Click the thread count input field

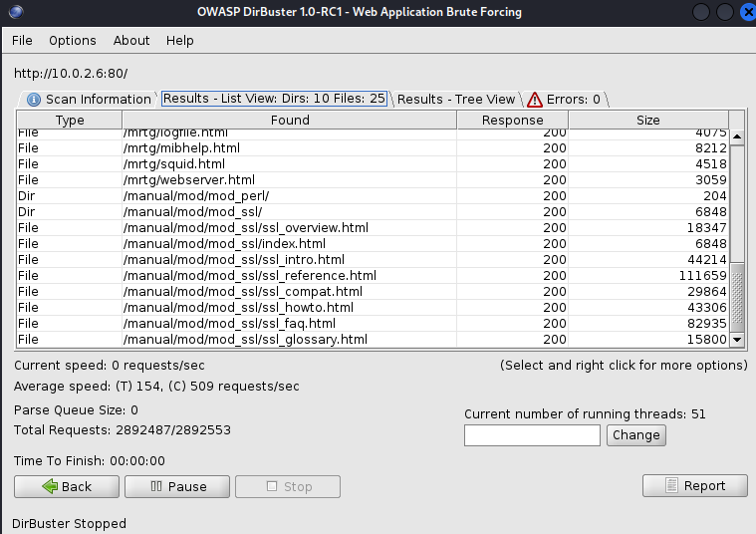(532, 435)
